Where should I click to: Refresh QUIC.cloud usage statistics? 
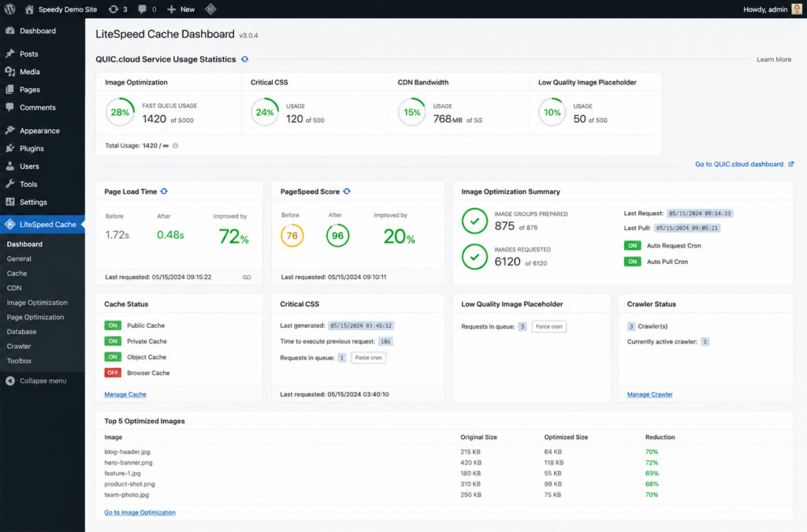[245, 59]
